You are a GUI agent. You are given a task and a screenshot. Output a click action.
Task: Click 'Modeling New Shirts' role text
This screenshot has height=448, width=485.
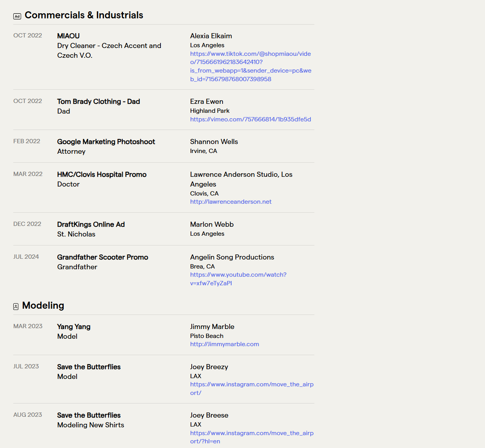[x=91, y=425]
